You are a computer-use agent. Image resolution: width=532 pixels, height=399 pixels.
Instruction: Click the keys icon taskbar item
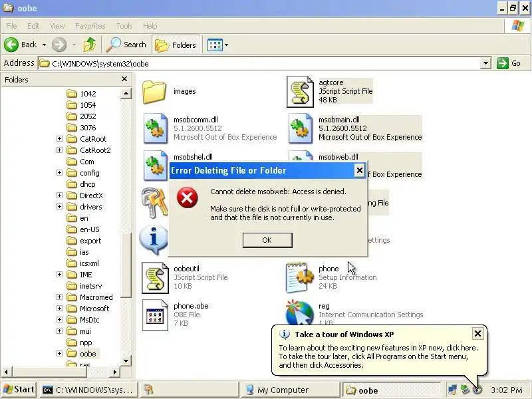point(190,390)
